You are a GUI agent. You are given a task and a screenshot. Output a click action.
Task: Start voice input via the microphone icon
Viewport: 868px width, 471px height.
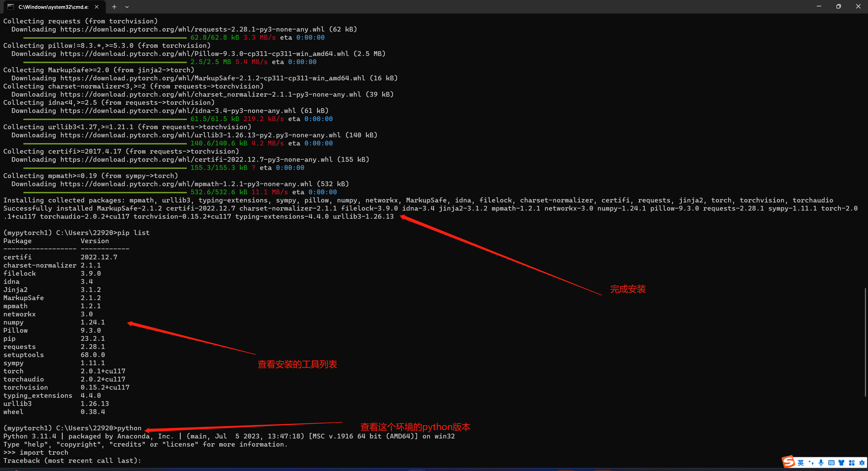click(x=821, y=463)
